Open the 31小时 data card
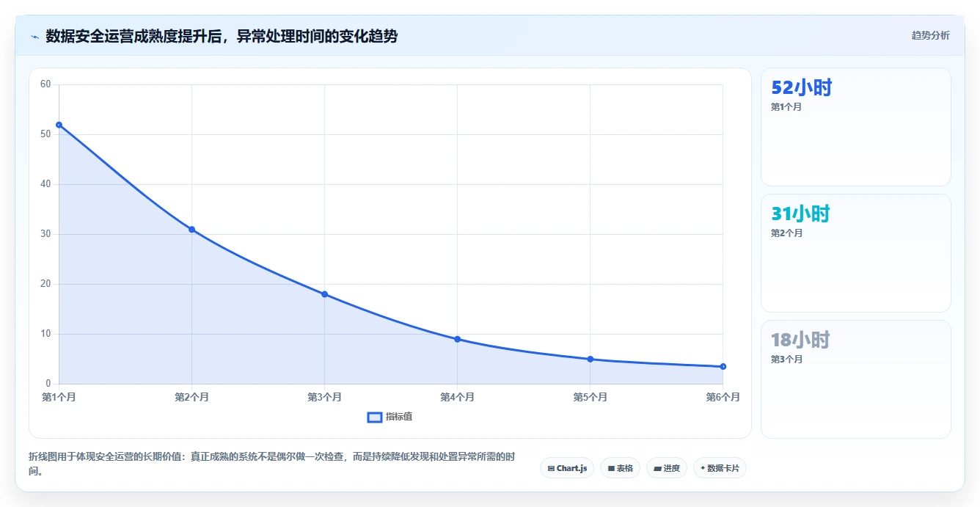 click(855, 253)
